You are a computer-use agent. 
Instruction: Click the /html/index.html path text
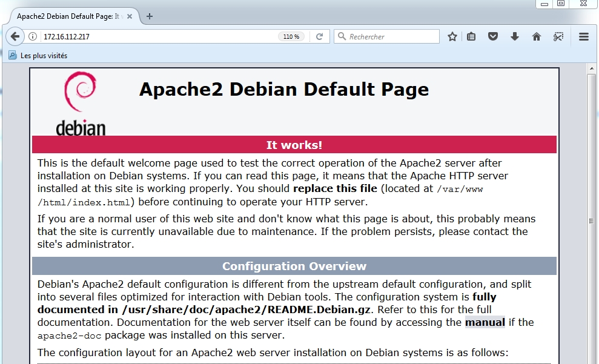84,202
